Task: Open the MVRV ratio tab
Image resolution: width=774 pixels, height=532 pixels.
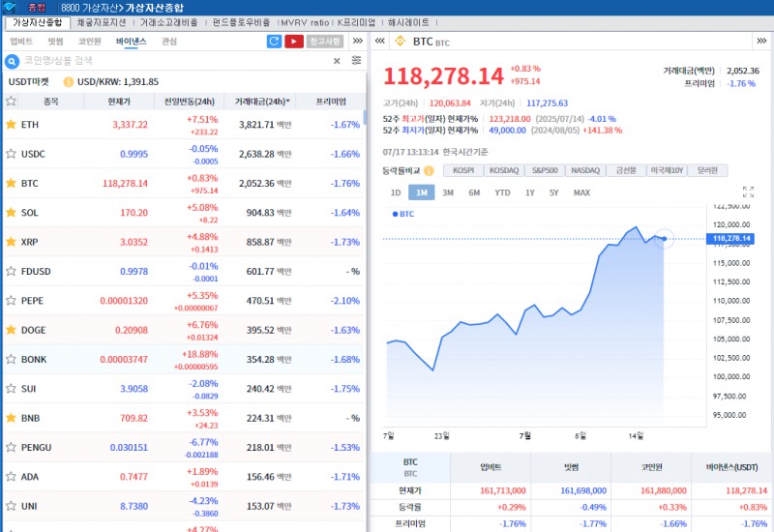Action: coord(305,22)
